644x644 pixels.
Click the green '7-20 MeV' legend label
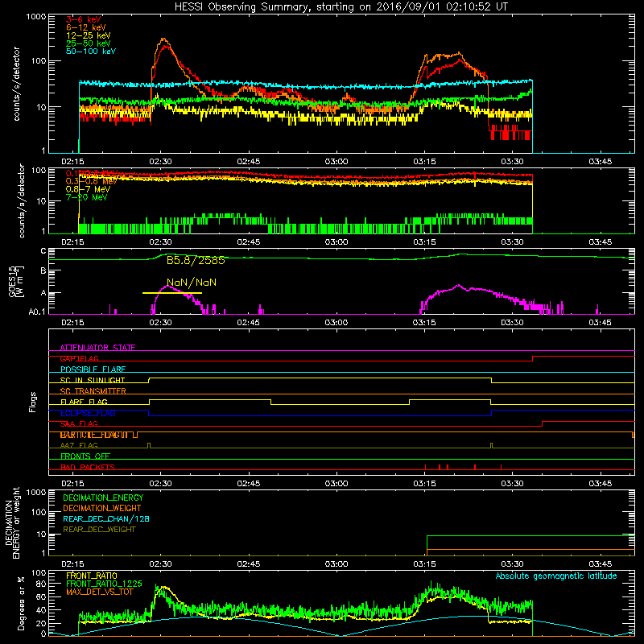pyautogui.click(x=86, y=197)
